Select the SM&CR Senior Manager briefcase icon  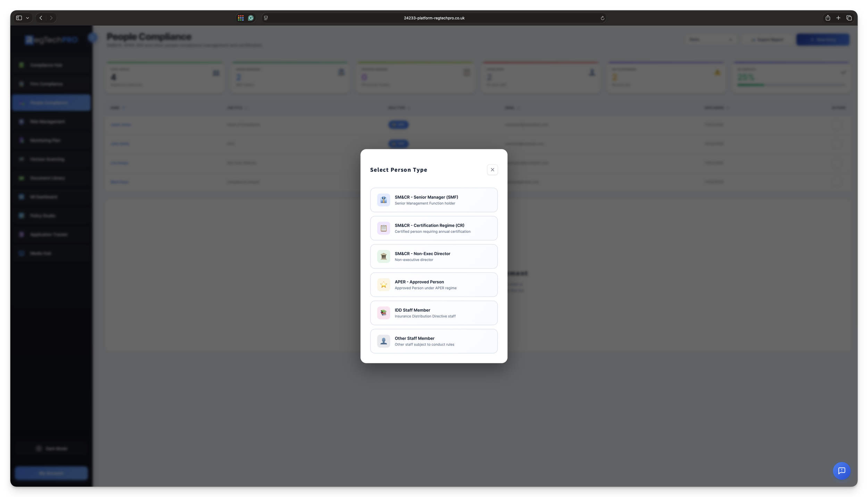pos(384,200)
